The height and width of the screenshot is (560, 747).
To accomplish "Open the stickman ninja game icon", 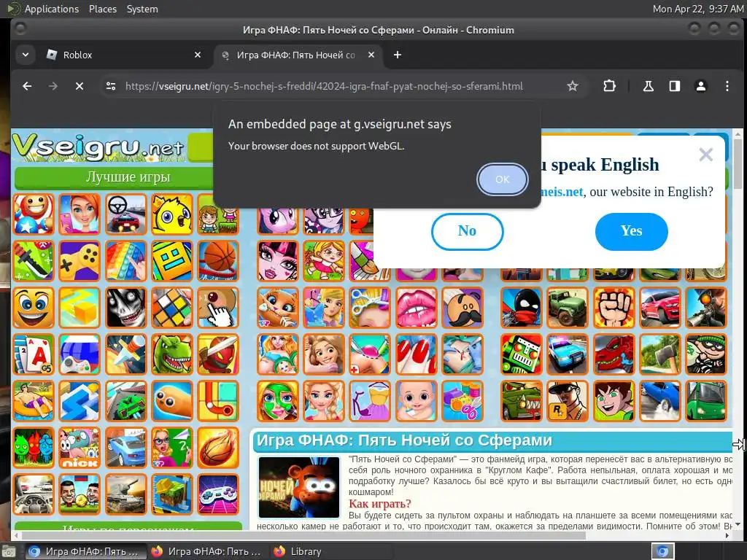I will pyautogui.click(x=521, y=308).
